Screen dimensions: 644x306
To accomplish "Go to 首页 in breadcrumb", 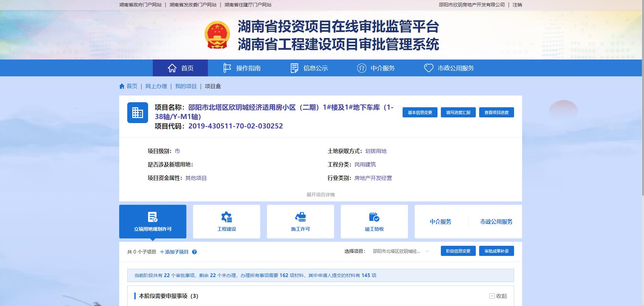I will coord(132,86).
